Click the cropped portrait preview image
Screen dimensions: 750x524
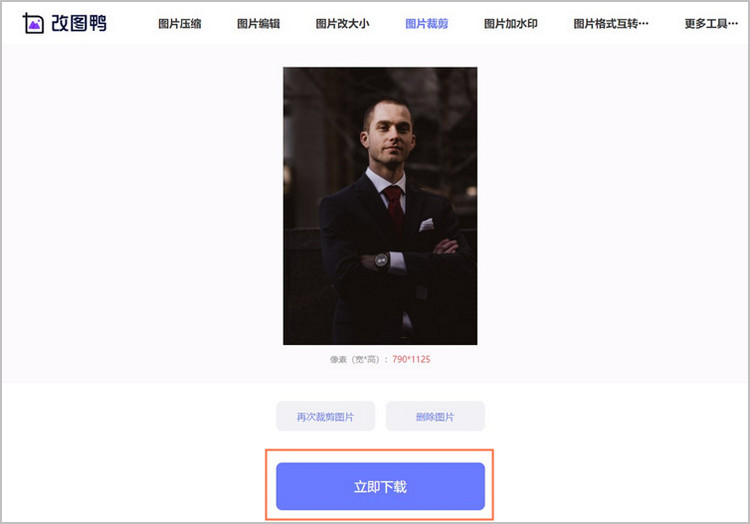[x=380, y=206]
